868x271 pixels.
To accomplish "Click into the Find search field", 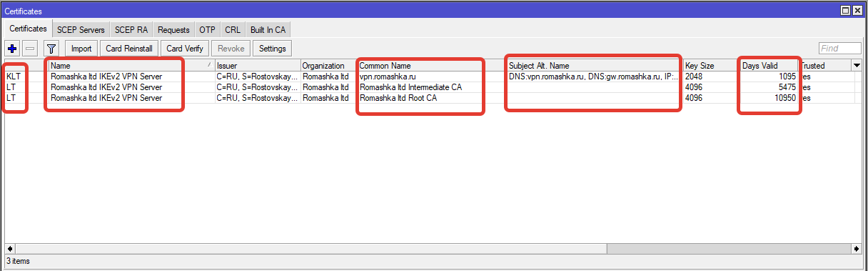I will pyautogui.click(x=840, y=49).
